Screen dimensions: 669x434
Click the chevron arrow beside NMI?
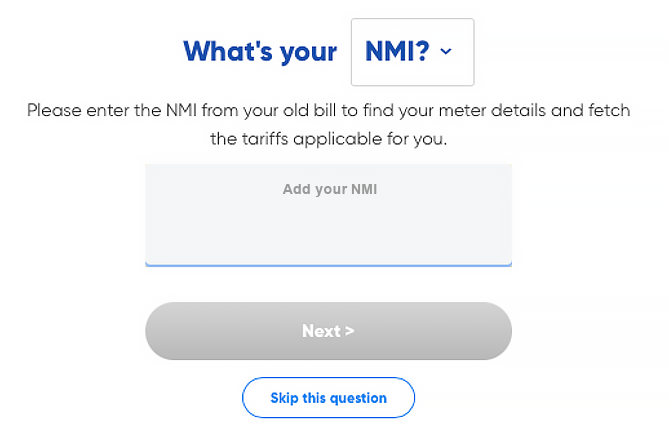(x=446, y=52)
